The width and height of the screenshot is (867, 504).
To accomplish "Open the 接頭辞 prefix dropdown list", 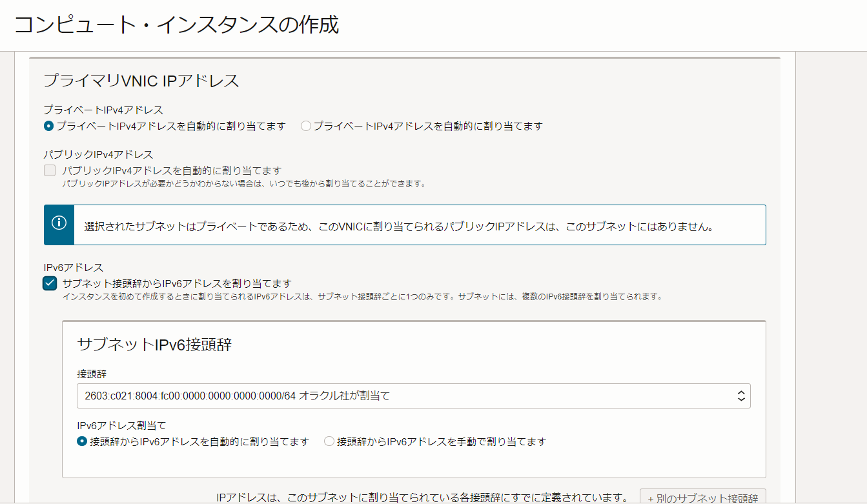I will tap(413, 396).
